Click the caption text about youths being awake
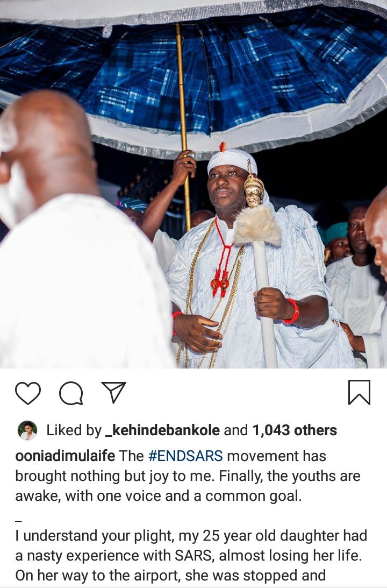Viewport: 387px width, 588px height. click(x=187, y=486)
